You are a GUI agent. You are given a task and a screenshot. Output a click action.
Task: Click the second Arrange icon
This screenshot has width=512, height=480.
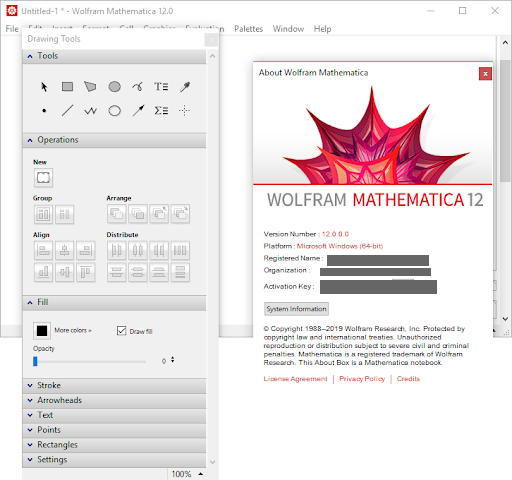click(138, 214)
